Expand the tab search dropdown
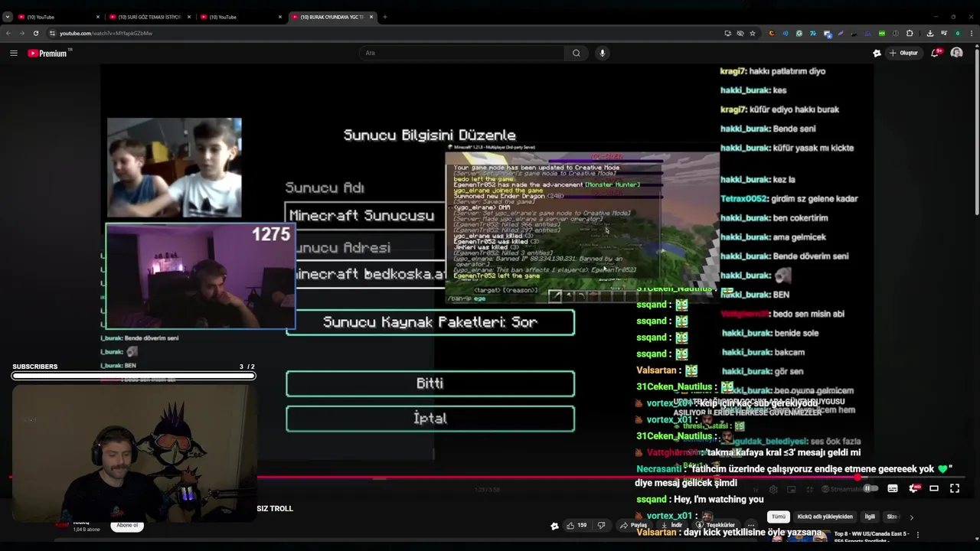Screen dimensions: 980x551 click(8, 17)
